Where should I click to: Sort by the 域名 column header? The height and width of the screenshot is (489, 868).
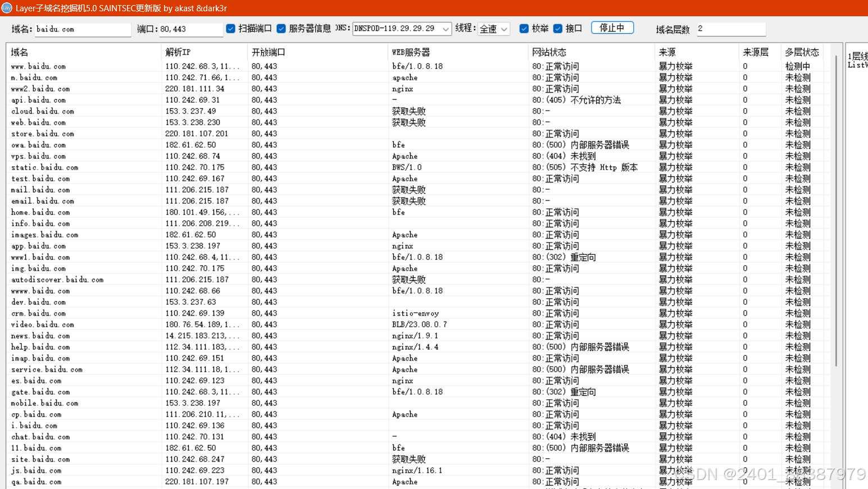point(84,52)
